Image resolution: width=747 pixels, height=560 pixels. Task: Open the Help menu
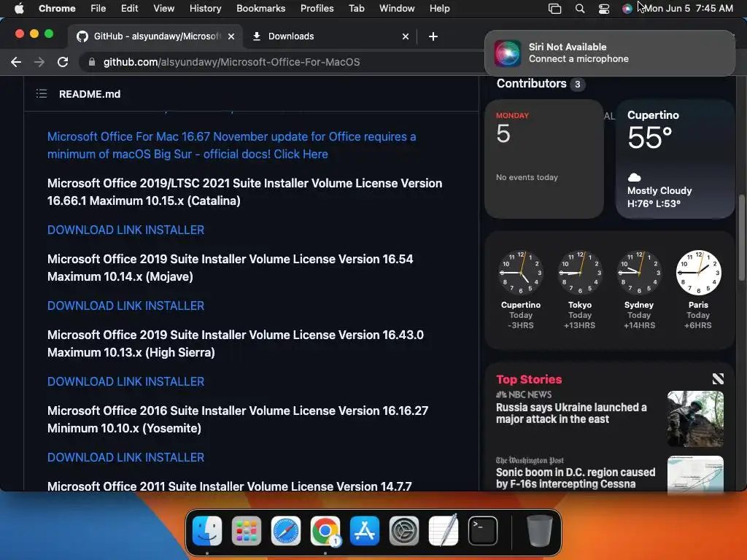[439, 8]
